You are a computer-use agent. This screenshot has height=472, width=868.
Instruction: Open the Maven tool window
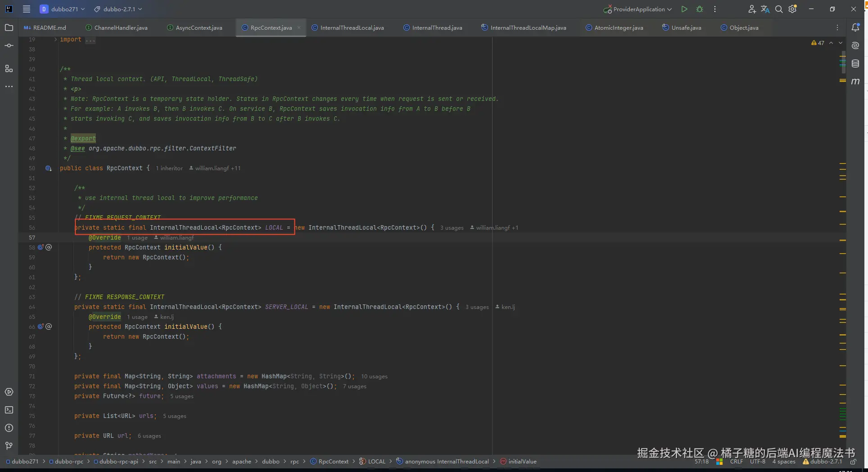(x=855, y=82)
